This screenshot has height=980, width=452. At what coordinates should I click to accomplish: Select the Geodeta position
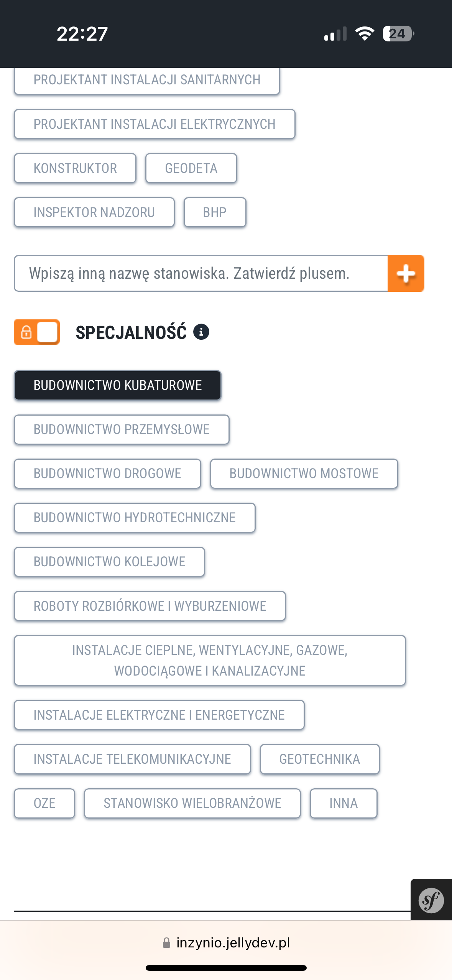191,168
